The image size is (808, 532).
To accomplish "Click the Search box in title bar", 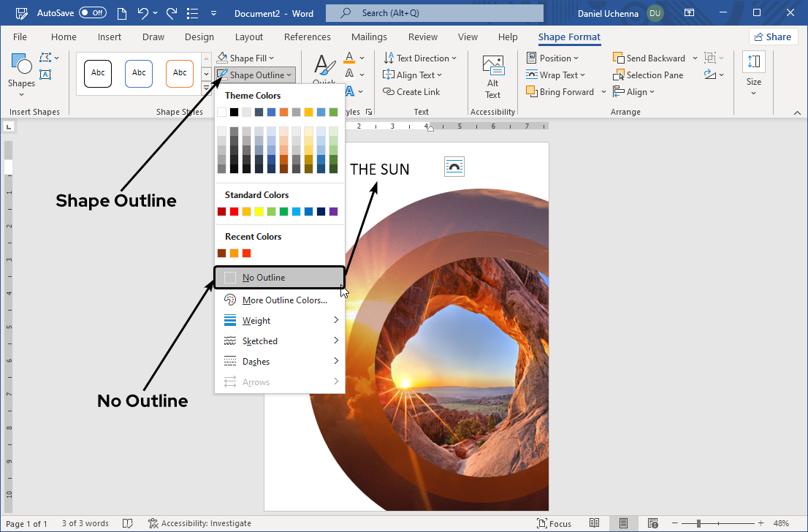I will [435, 13].
